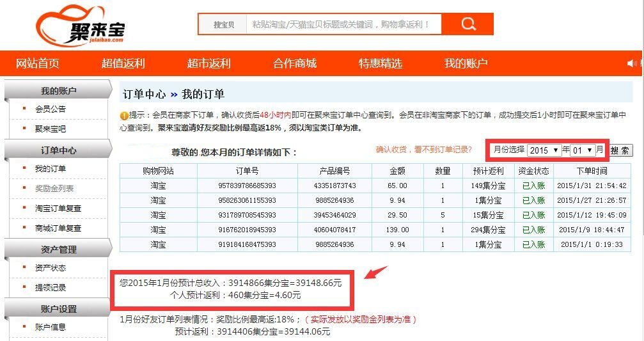Open the search type selector 搜宝贝
The width and height of the screenshot is (644, 341).
[223, 25]
